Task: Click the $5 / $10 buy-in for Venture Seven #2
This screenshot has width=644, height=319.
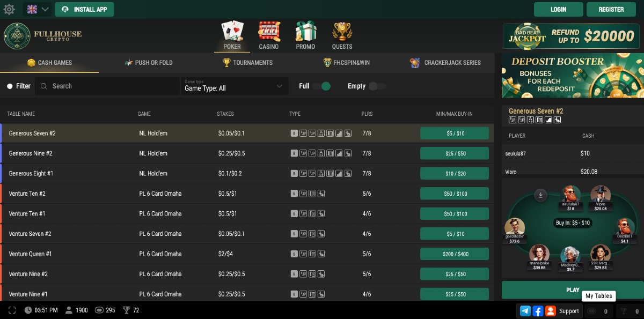Action: tap(455, 234)
